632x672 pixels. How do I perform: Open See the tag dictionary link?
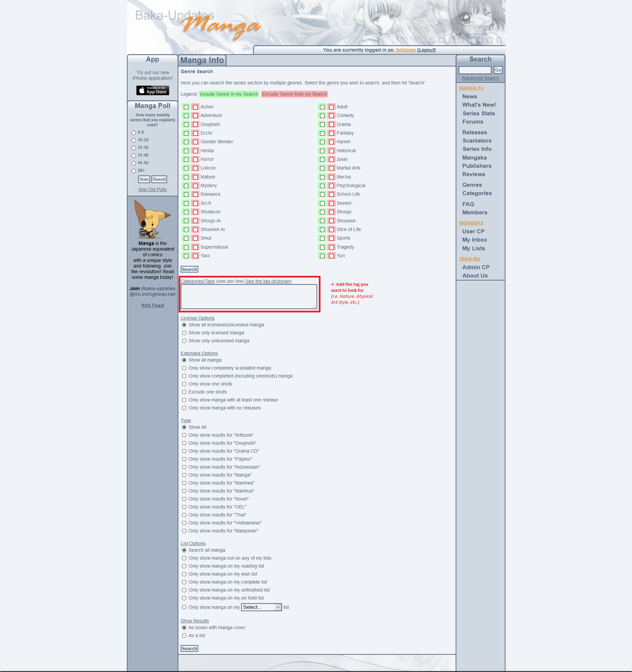coord(268,281)
